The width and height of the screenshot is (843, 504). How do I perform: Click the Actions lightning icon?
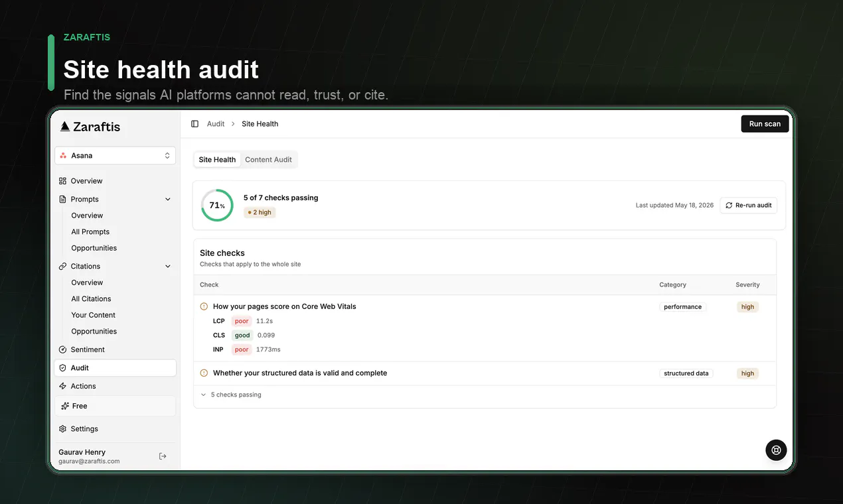62,386
